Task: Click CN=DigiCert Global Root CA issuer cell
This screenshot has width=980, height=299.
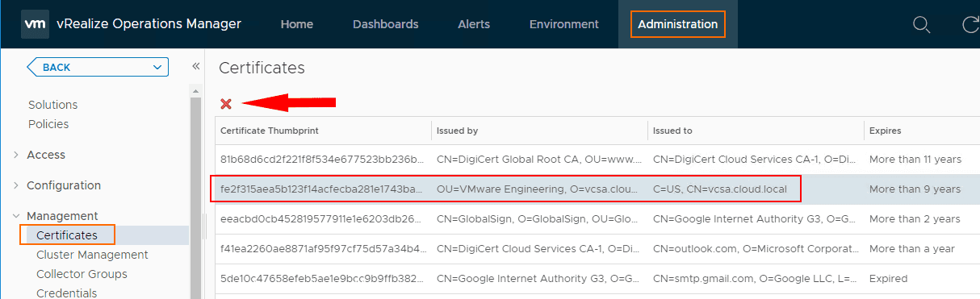Action: [539, 159]
